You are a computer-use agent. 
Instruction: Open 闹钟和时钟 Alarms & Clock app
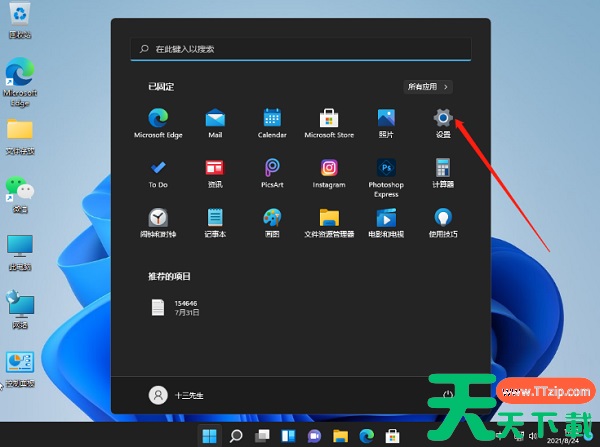pyautogui.click(x=158, y=223)
